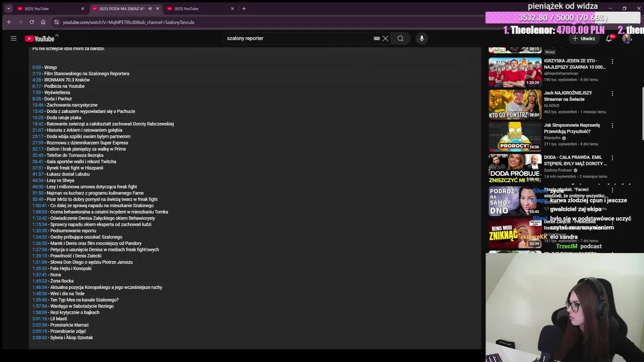Image resolution: width=644 pixels, height=362 pixels.
Task: Click the search field with szalony reporter
Action: (297, 38)
